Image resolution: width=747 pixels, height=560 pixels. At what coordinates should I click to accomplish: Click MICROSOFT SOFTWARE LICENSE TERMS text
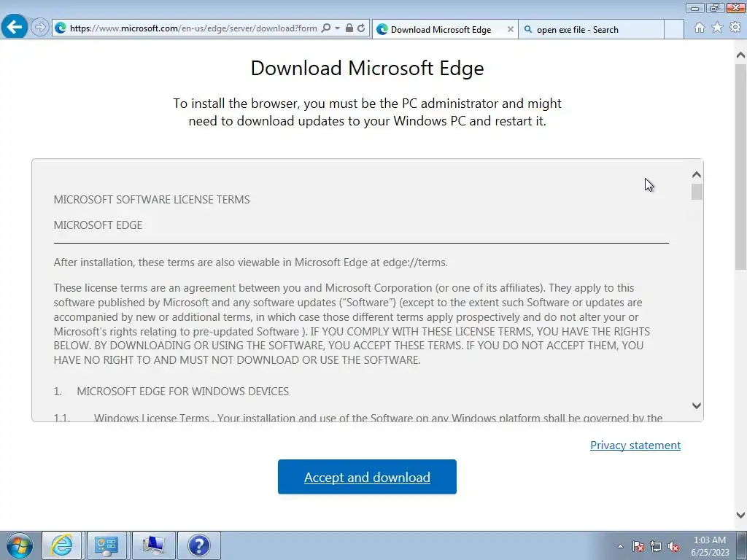152,200
